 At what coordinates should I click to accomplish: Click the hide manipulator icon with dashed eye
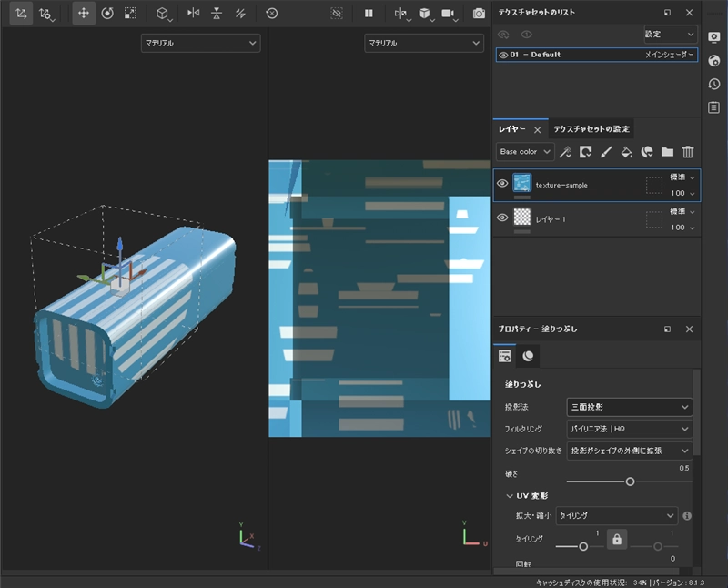[337, 13]
